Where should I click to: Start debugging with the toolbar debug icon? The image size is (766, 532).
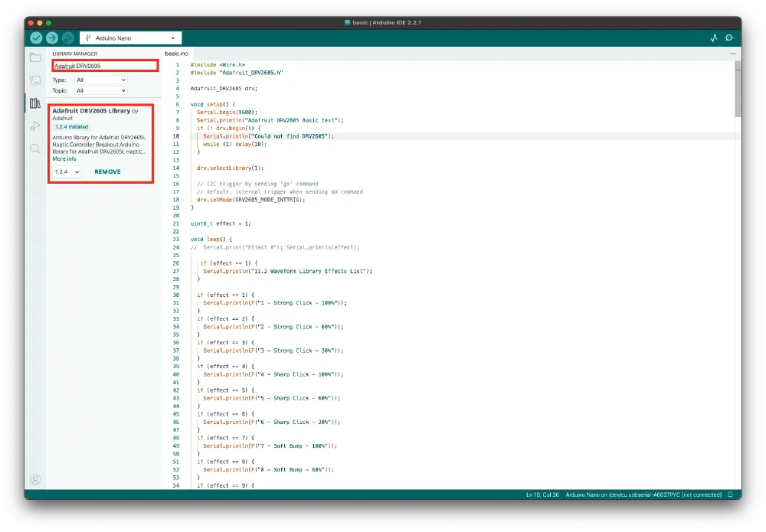coord(68,38)
